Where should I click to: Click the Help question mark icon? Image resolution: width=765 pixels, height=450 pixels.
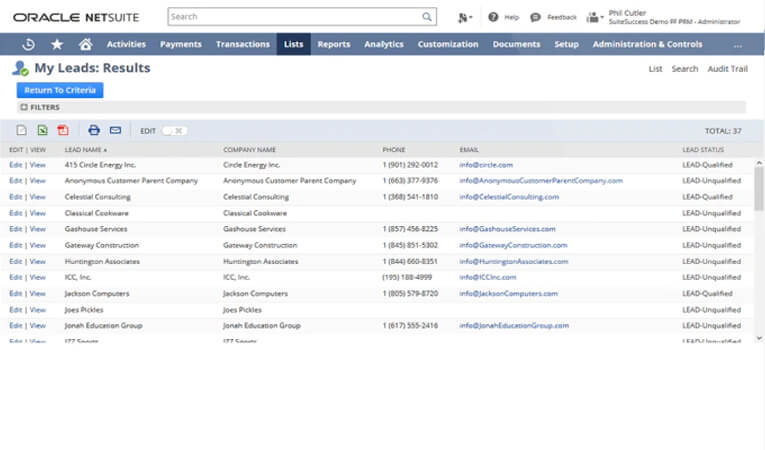click(493, 17)
